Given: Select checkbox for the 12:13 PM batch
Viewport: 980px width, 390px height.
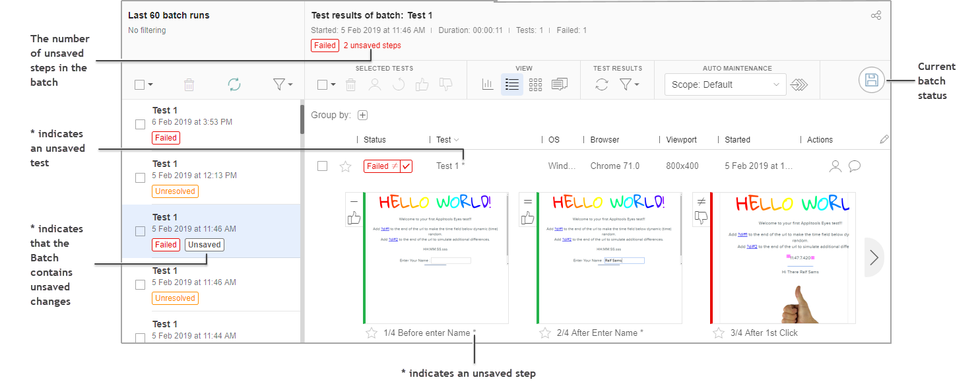Looking at the screenshot, I should point(140,178).
